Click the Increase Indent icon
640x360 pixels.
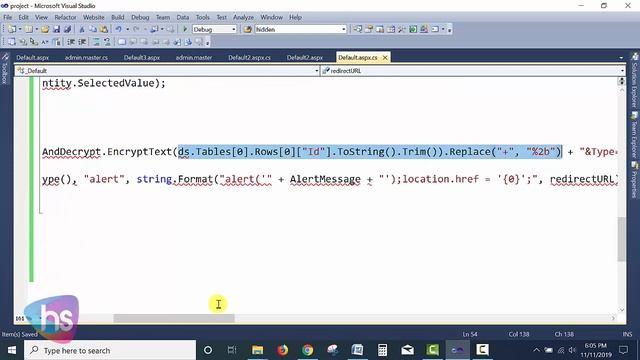pyautogui.click(x=82, y=42)
